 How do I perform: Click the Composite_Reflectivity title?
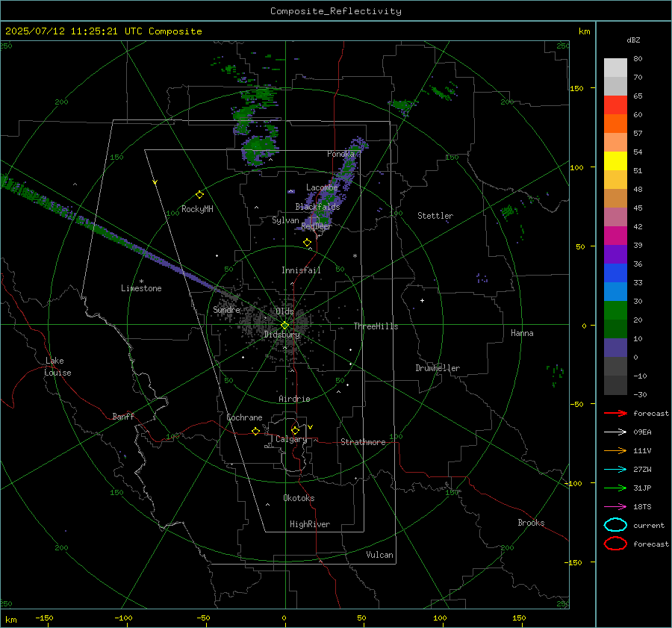[x=336, y=11]
